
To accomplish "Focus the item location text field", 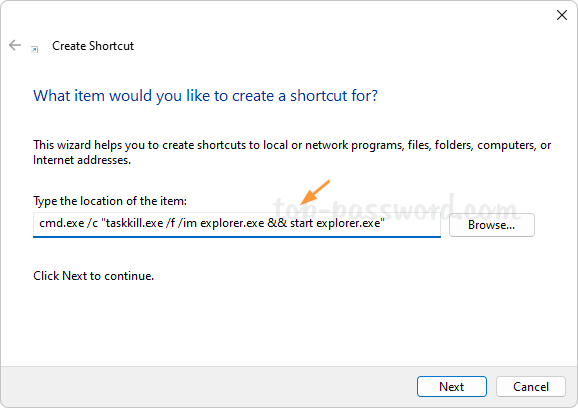I will (x=237, y=225).
